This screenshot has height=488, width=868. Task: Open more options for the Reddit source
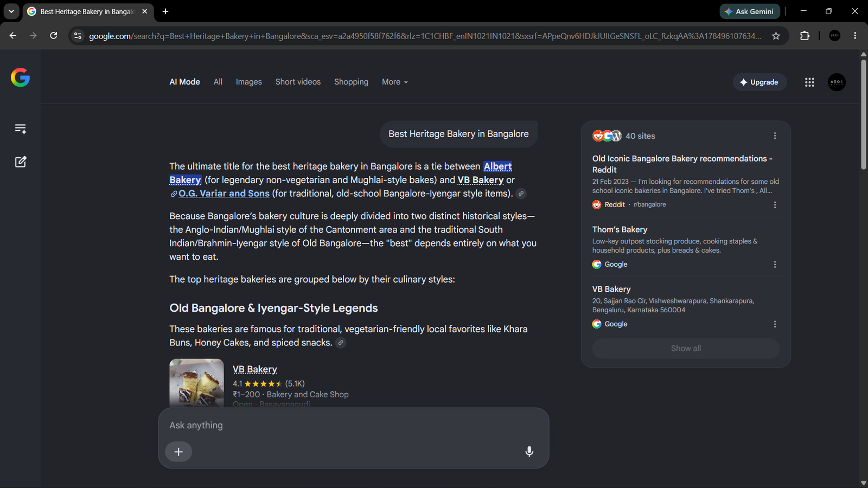(775, 205)
